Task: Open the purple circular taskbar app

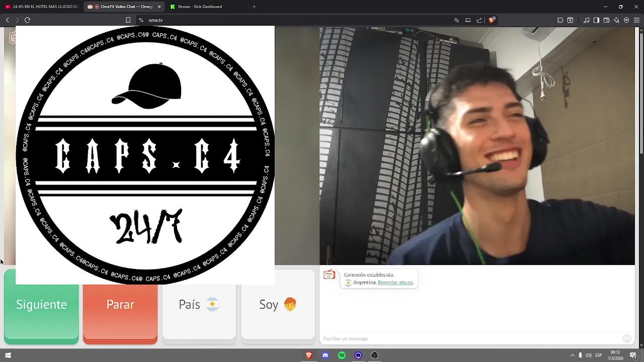Action: pyautogui.click(x=358, y=355)
